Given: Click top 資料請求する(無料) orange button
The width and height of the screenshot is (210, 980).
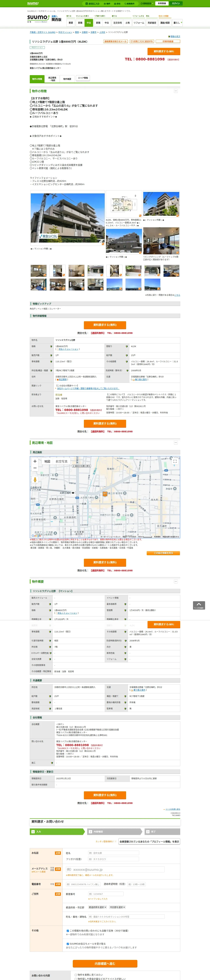Looking at the screenshot, I should point(164,51).
